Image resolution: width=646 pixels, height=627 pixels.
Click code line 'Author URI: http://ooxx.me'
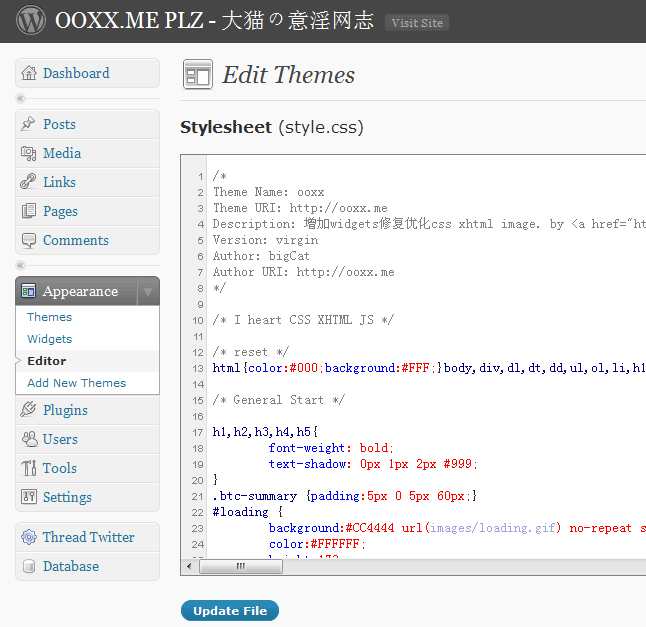pyautogui.click(x=304, y=272)
